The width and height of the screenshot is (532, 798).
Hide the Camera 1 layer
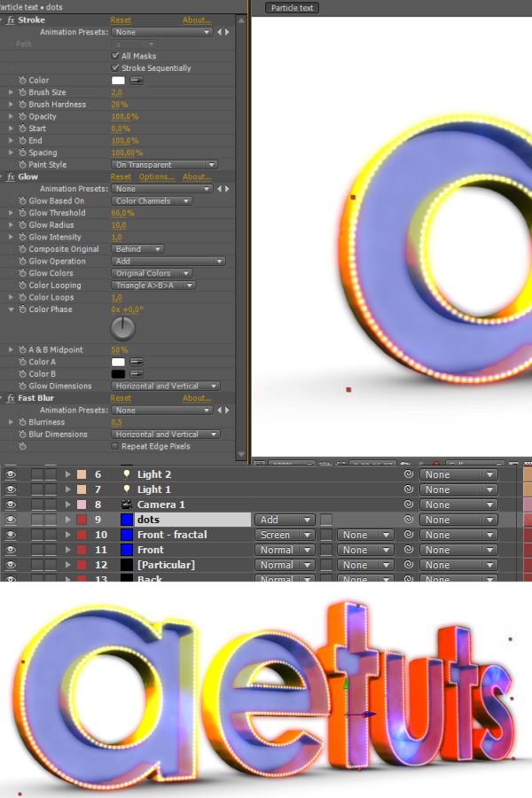click(x=10, y=505)
